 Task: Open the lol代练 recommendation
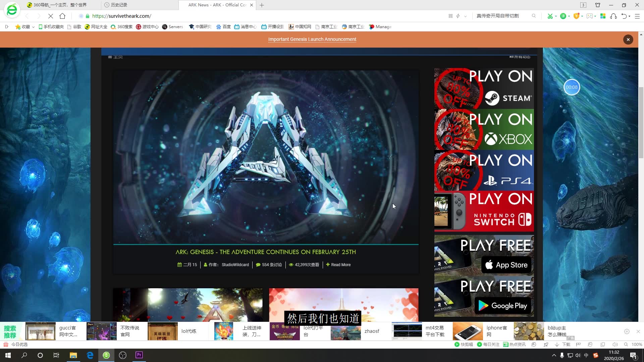(x=172, y=331)
